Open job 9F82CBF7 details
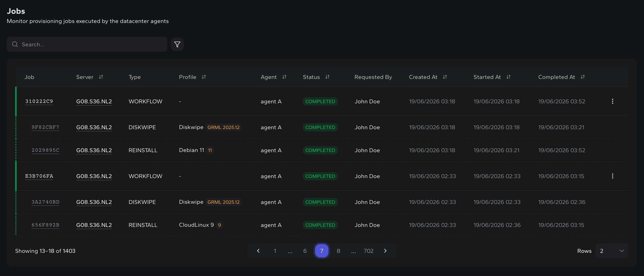644x276 pixels. (x=45, y=127)
